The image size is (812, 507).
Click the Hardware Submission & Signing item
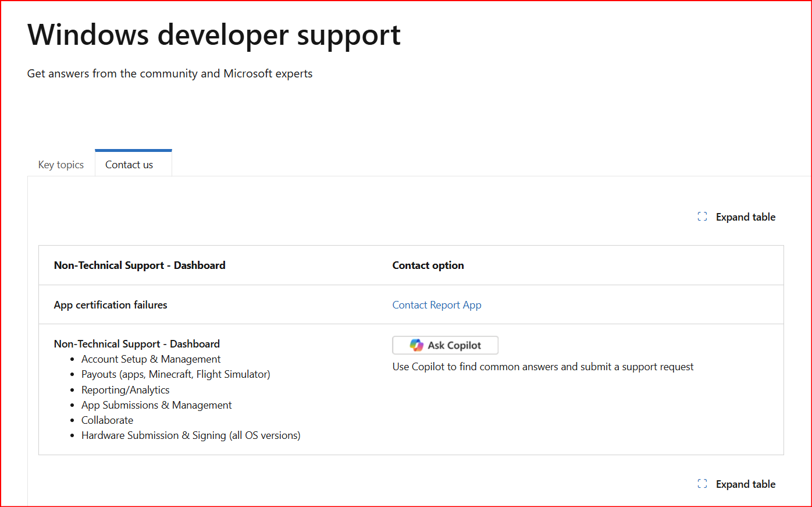pyautogui.click(x=191, y=435)
